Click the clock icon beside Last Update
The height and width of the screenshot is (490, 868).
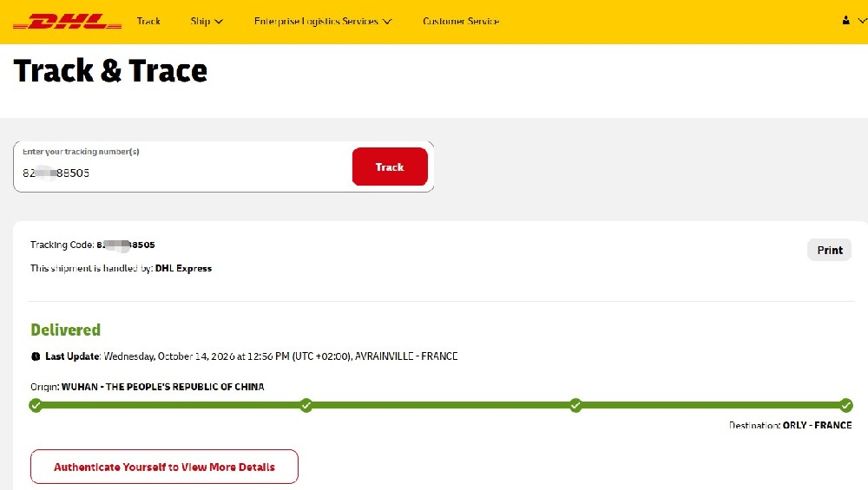[36, 356]
